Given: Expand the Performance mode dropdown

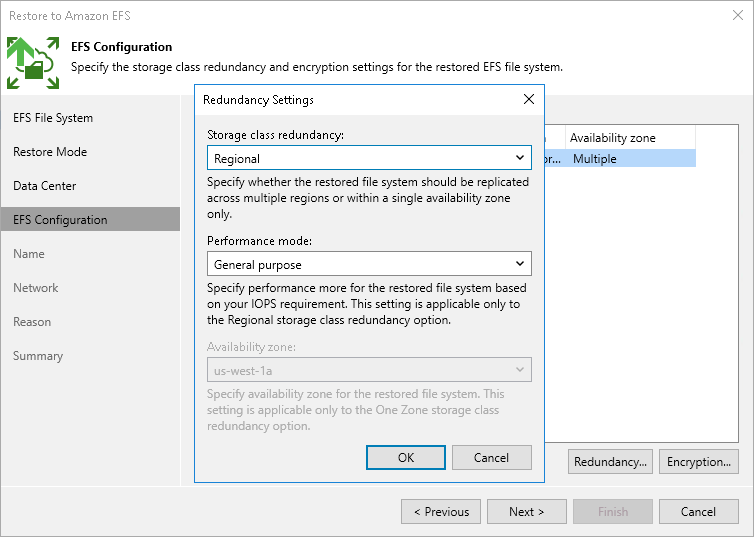Looking at the screenshot, I should 369,264.
